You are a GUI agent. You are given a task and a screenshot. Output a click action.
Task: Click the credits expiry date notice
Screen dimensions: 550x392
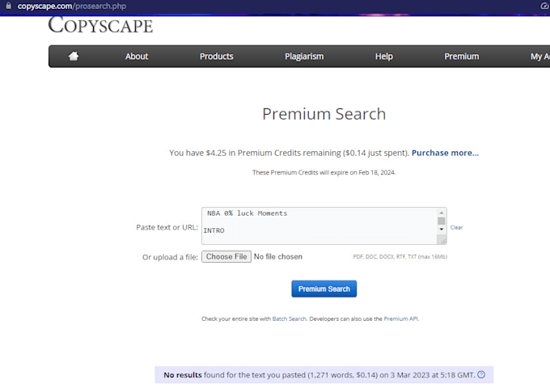[x=324, y=172]
